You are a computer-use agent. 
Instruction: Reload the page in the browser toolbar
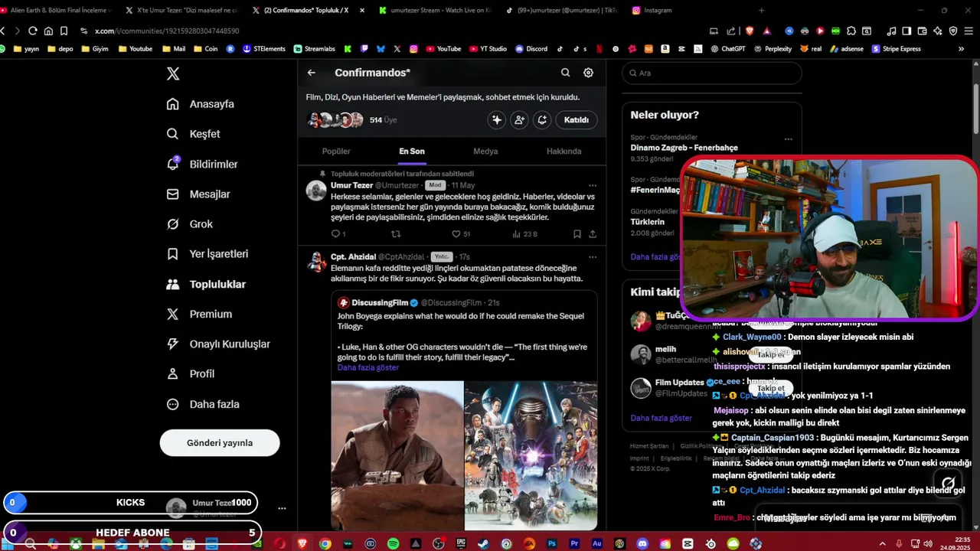coord(32,31)
